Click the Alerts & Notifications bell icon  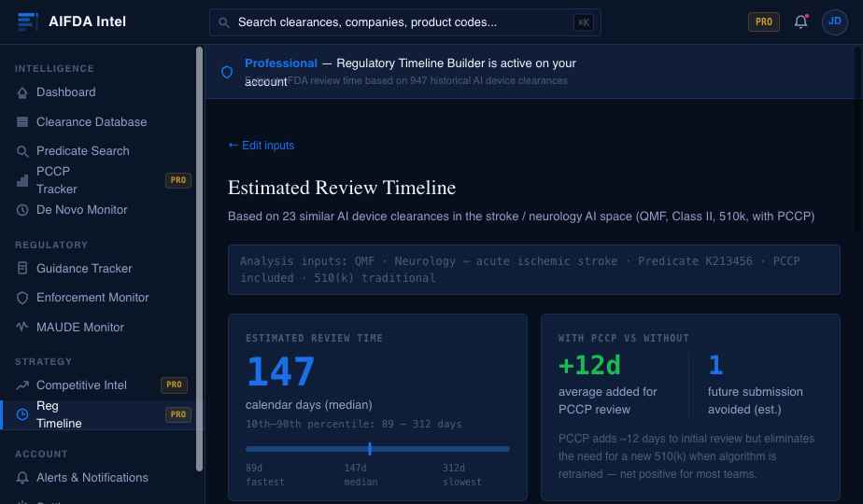pyautogui.click(x=22, y=478)
